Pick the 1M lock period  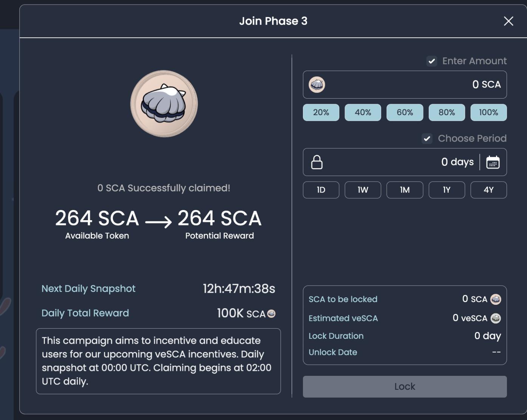(405, 190)
